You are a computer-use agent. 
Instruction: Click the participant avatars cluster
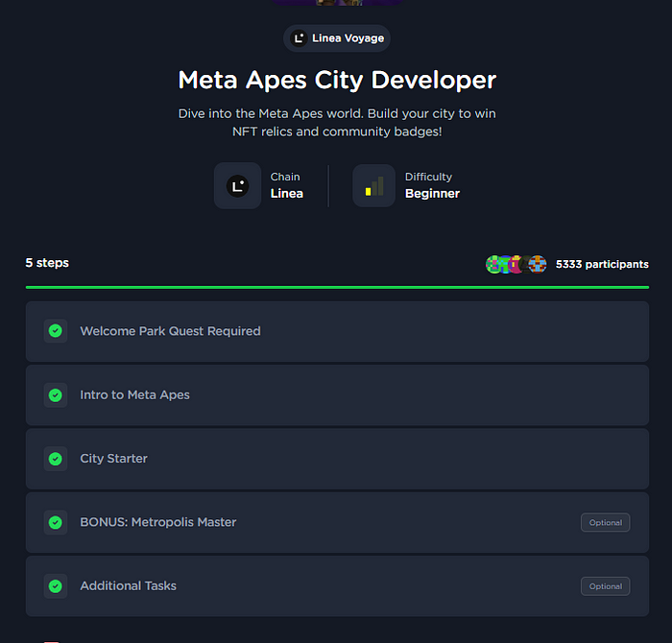516,264
